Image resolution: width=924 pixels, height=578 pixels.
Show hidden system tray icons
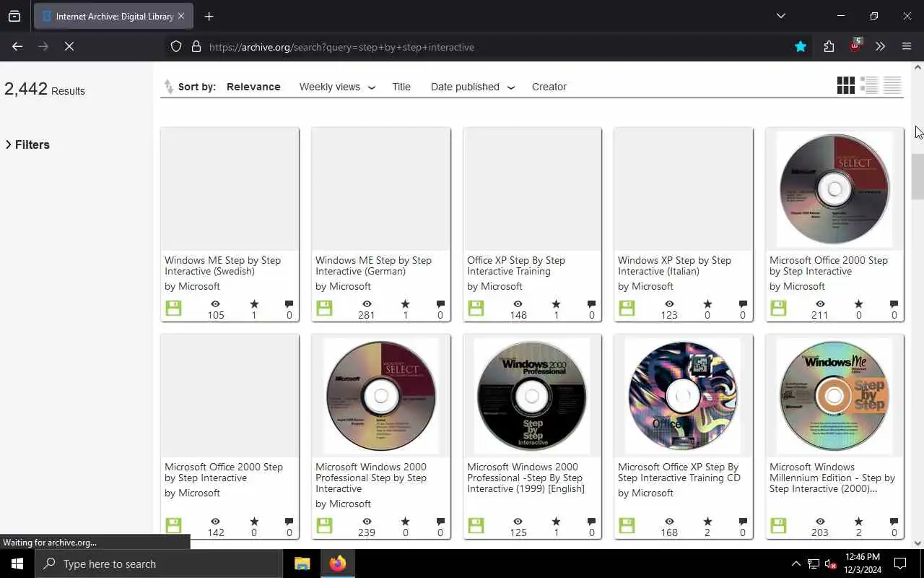tap(796, 564)
